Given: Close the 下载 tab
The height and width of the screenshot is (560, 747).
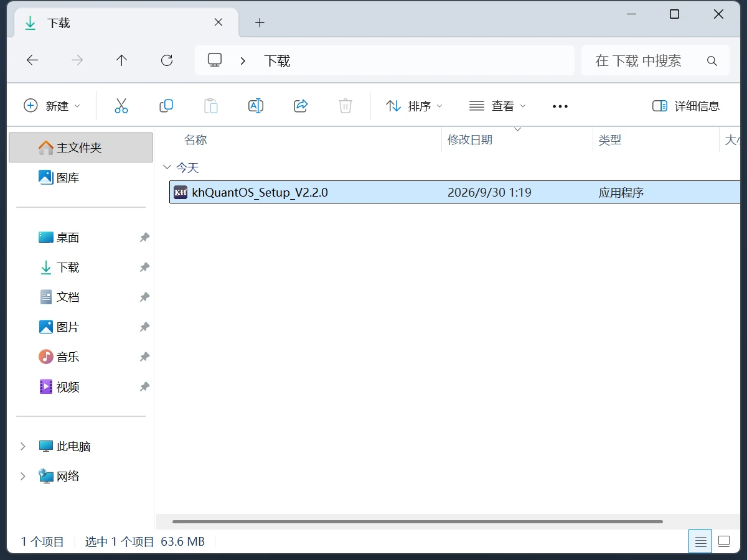Looking at the screenshot, I should pos(218,22).
